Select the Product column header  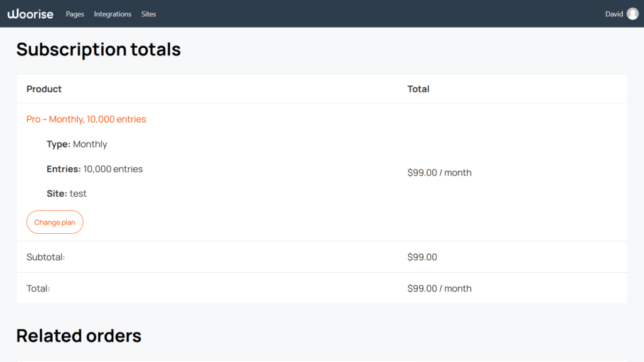pos(44,89)
